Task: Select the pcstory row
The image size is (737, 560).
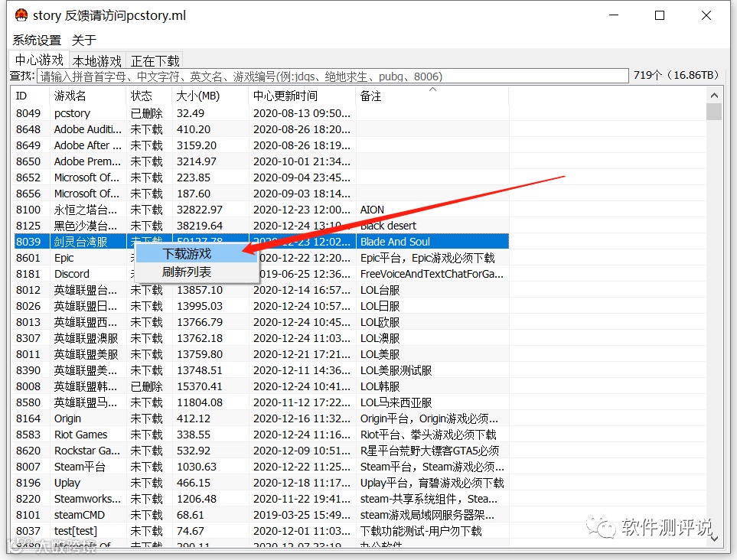Action: (x=261, y=113)
